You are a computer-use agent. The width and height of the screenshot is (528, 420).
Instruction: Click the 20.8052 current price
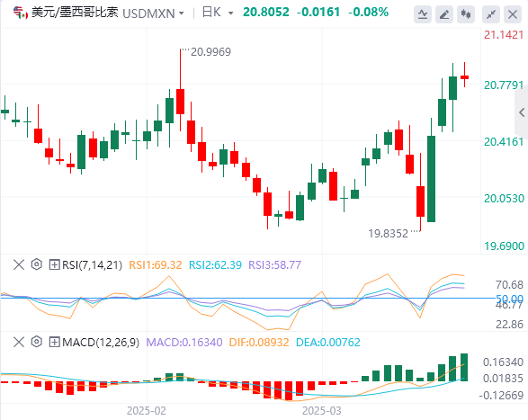point(266,12)
